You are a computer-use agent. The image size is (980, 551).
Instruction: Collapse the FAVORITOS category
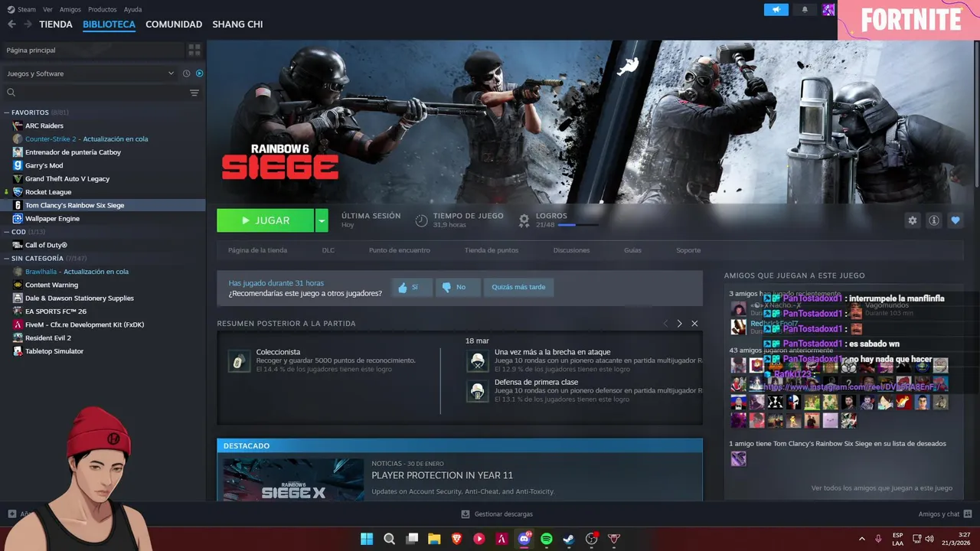[x=7, y=112]
